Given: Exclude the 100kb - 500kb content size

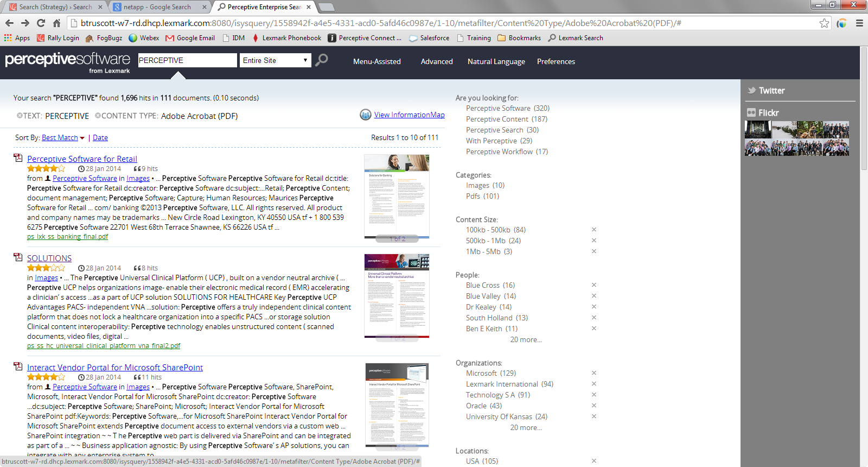Looking at the screenshot, I should click(594, 230).
